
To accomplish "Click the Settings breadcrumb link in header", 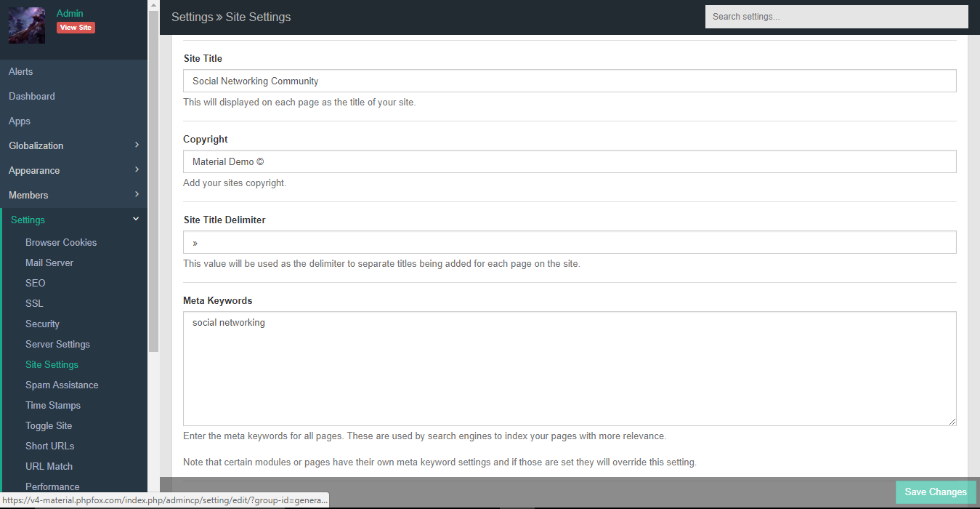I will (x=192, y=17).
